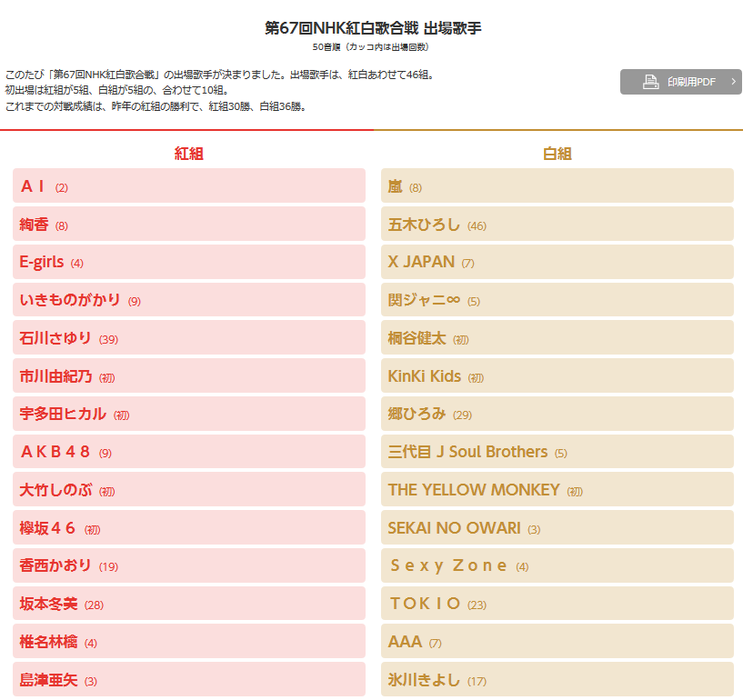Open 宇多田ヒカル entry
Viewport: 743px width, 700px height.
click(189, 414)
